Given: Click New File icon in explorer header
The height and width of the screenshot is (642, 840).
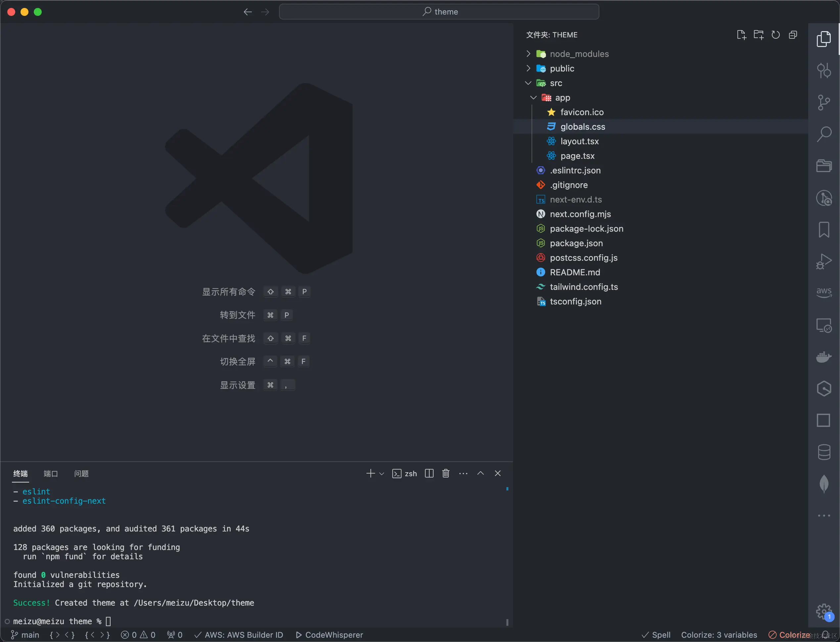Looking at the screenshot, I should coord(741,35).
